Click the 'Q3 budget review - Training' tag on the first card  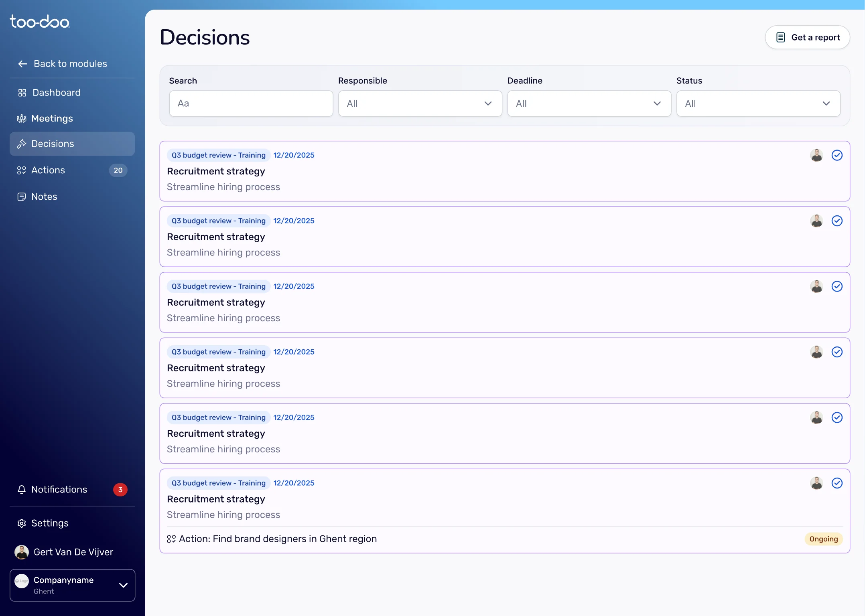[219, 155]
